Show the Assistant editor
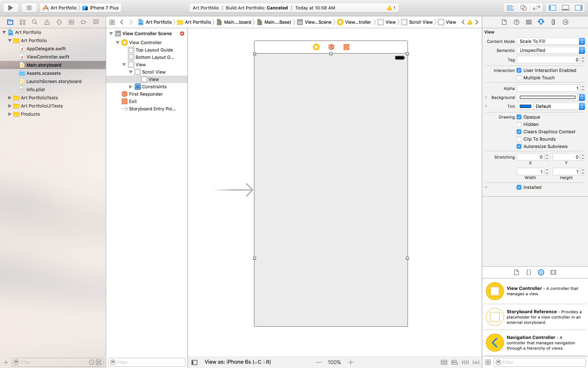 [523, 8]
